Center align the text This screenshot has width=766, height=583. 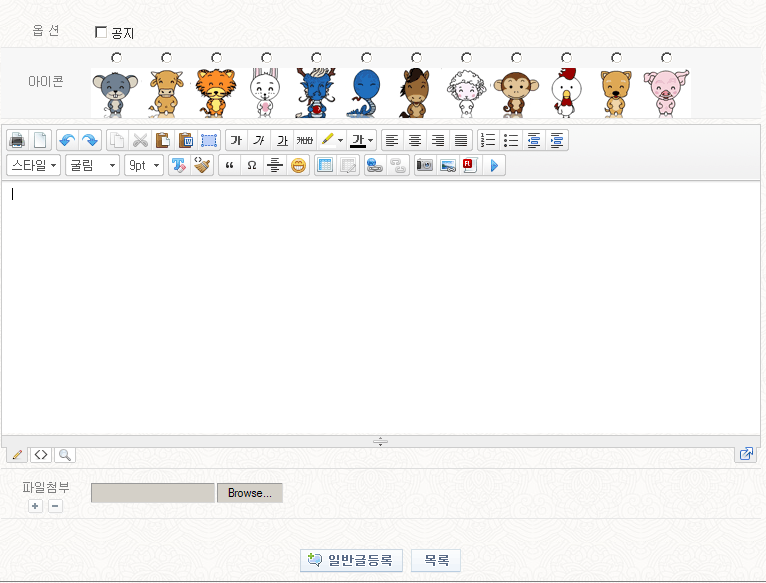click(x=415, y=141)
